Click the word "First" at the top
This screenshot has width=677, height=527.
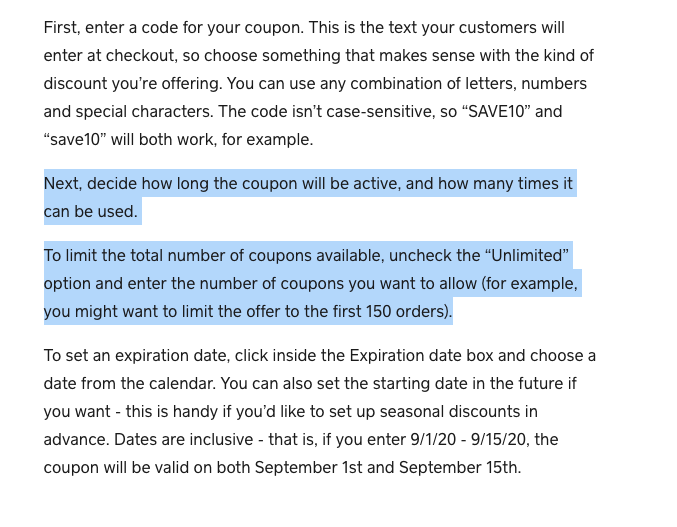pos(62,28)
